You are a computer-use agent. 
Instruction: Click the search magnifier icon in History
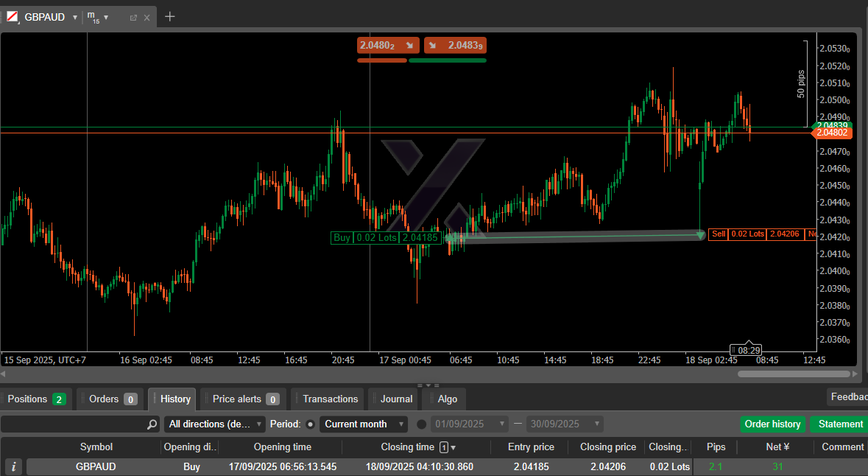[x=152, y=424]
